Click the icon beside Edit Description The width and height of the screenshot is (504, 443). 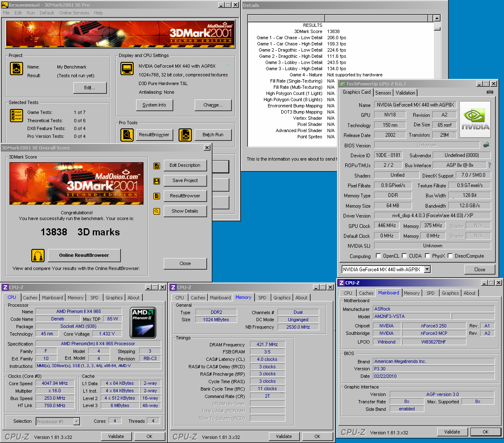pyautogui.click(x=157, y=166)
